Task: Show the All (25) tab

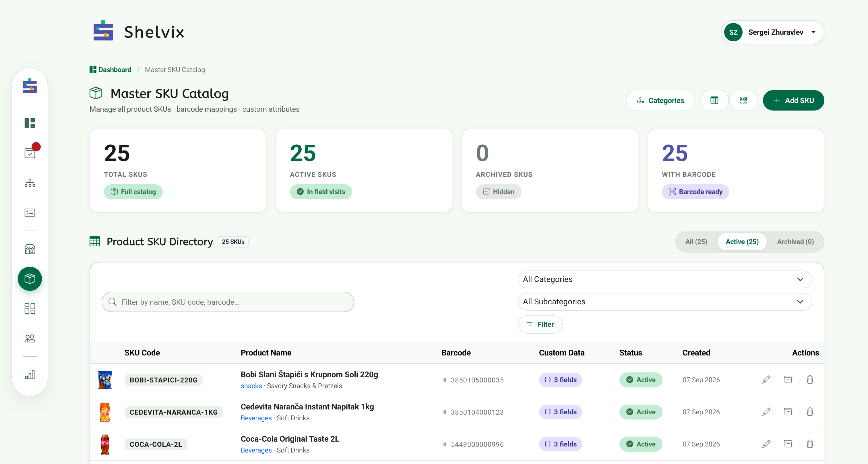Action: click(x=696, y=241)
